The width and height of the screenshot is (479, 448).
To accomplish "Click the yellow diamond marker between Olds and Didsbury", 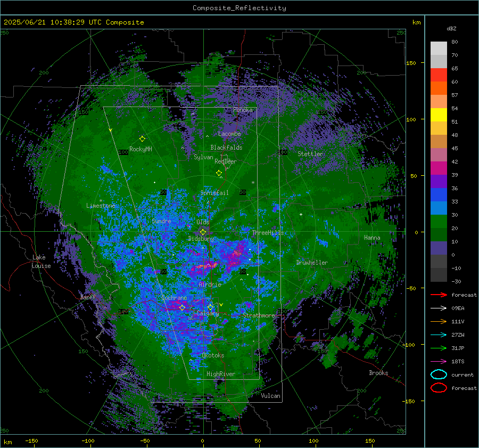I will pyautogui.click(x=203, y=232).
